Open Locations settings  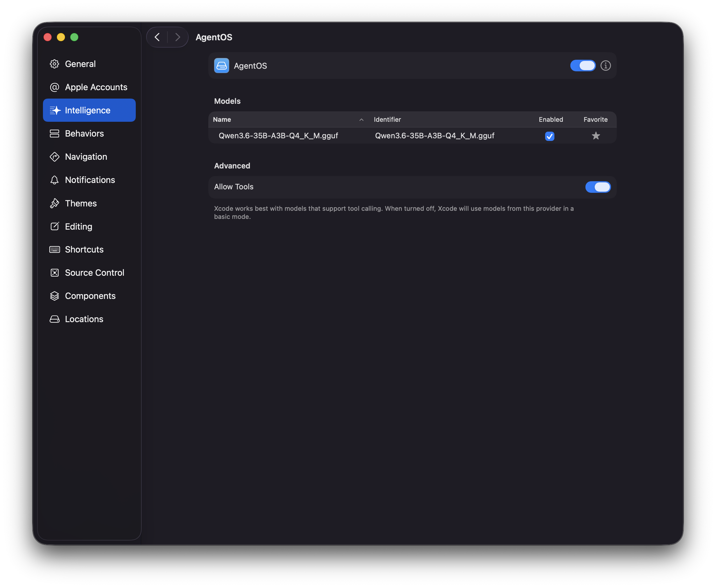tap(89, 319)
